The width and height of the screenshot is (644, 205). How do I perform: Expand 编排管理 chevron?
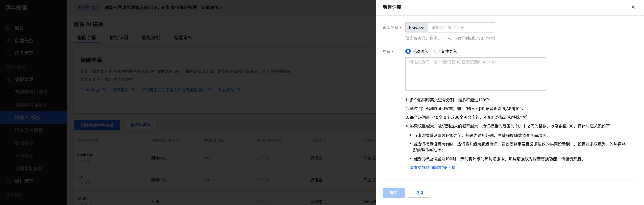point(59,181)
